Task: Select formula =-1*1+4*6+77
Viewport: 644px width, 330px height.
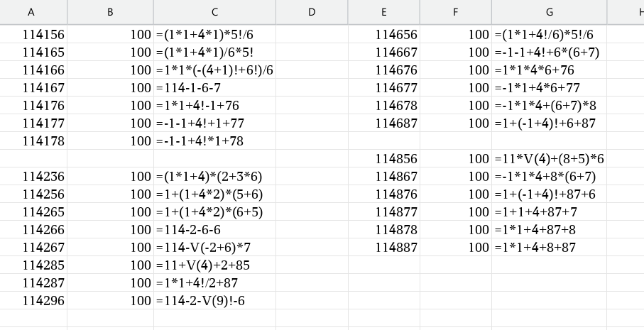Action: 549,88
